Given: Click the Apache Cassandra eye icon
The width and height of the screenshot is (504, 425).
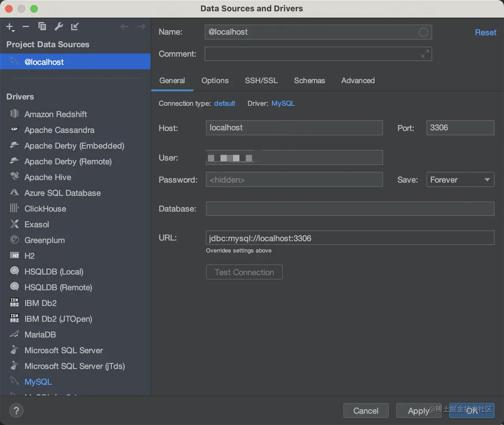Looking at the screenshot, I should click(15, 129).
